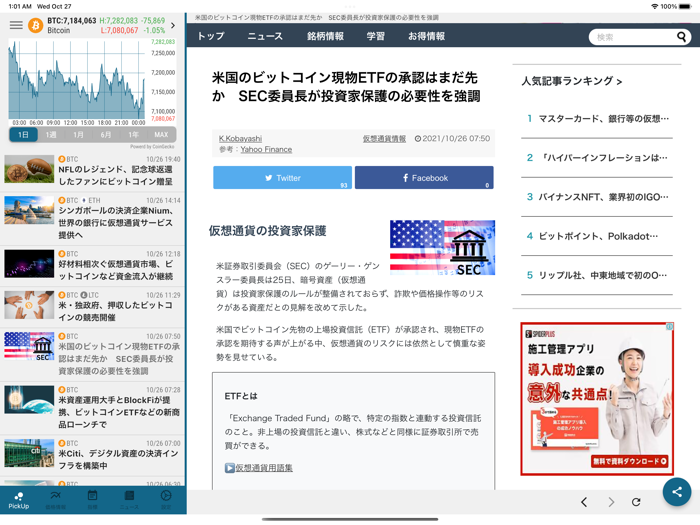Open author K.Kobayashi link
The height and width of the screenshot is (525, 700).
(240, 138)
